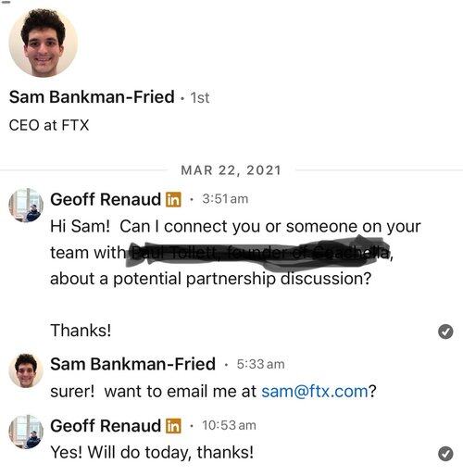Open the Sam Bankman-Fried profile header name
The image size is (463, 476).
coord(92,97)
